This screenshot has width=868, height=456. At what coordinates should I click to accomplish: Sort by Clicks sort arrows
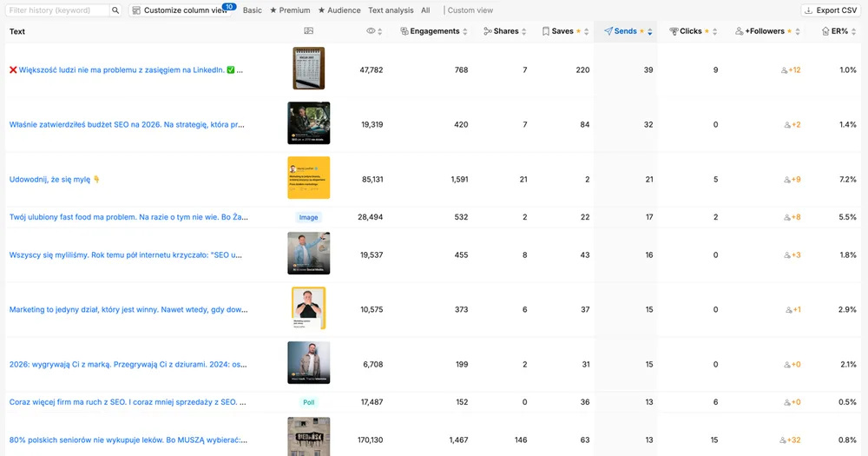pos(714,31)
